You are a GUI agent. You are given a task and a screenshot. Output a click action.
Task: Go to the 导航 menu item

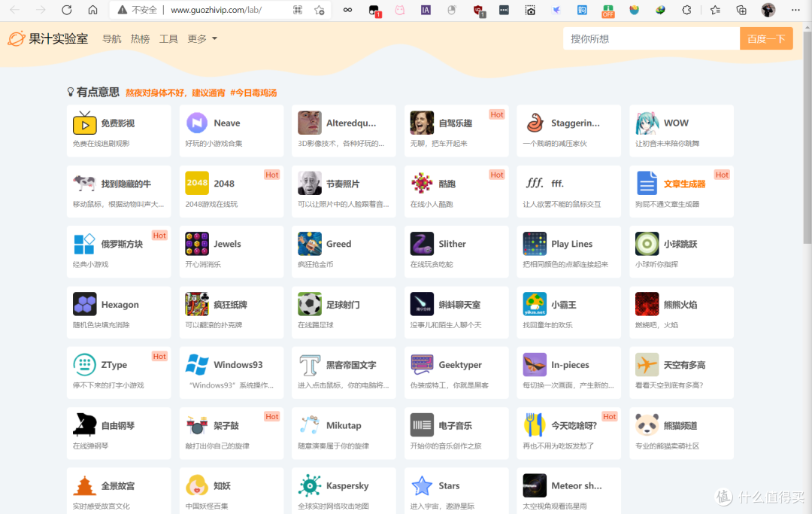pos(112,39)
